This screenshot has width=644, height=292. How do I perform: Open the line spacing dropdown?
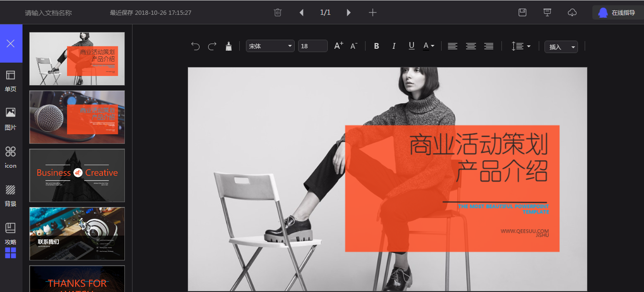point(521,46)
